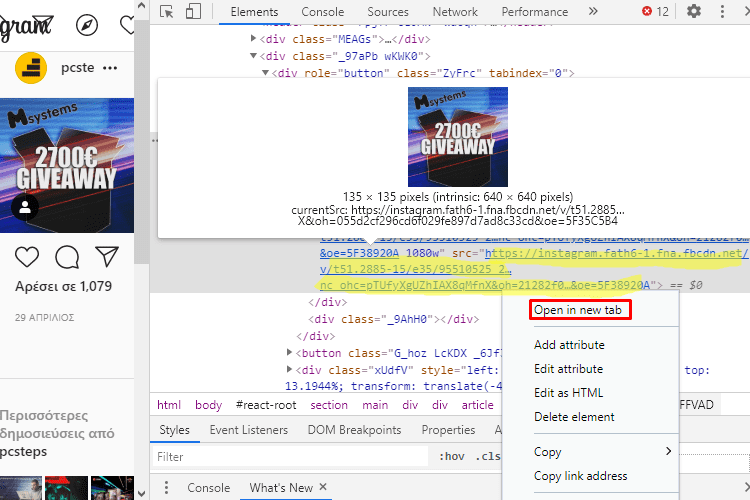The width and height of the screenshot is (750, 500).
Task: Click the html breadcrumb
Action: click(x=169, y=405)
